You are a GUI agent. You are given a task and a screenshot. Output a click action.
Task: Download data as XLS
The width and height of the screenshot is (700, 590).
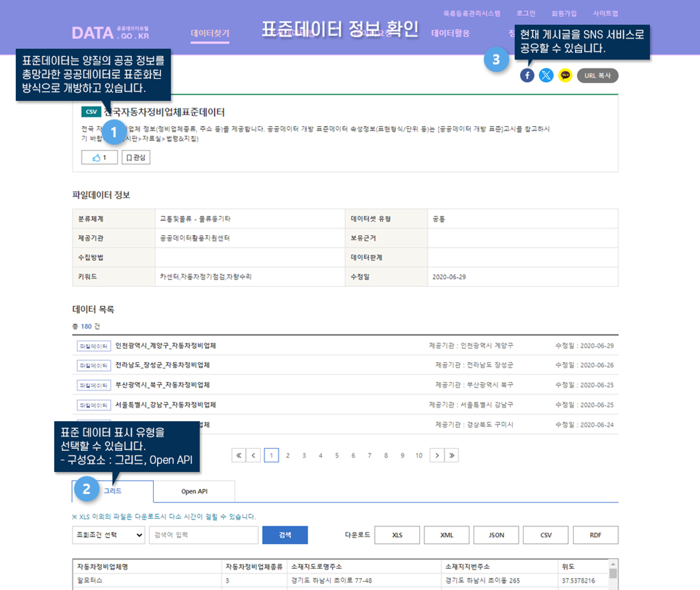(397, 535)
